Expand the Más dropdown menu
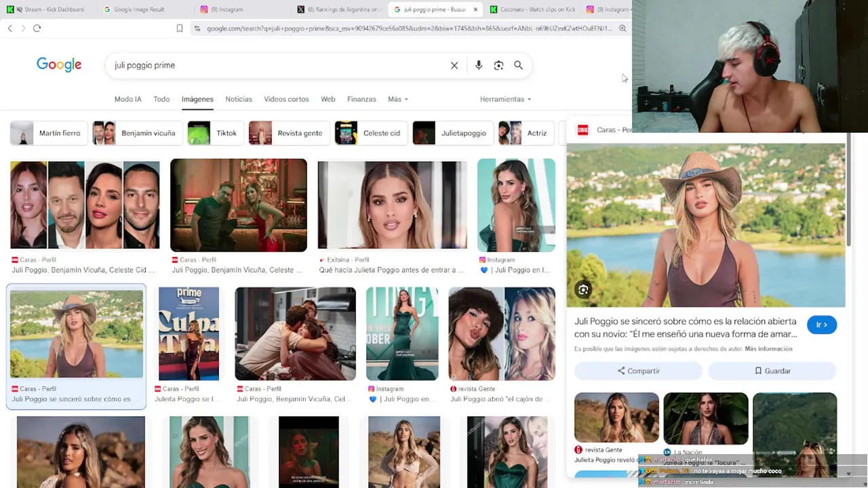The image size is (868, 488). coord(397,99)
